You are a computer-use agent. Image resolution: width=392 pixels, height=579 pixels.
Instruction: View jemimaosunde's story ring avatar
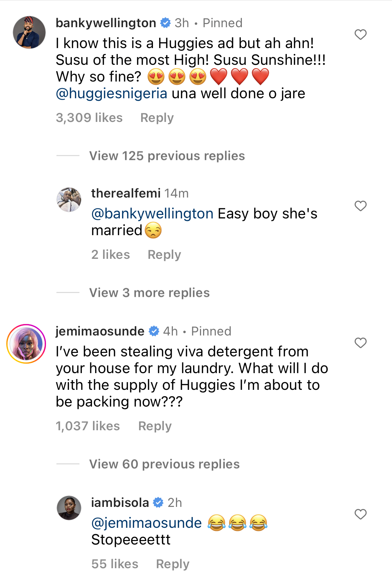[26, 344]
